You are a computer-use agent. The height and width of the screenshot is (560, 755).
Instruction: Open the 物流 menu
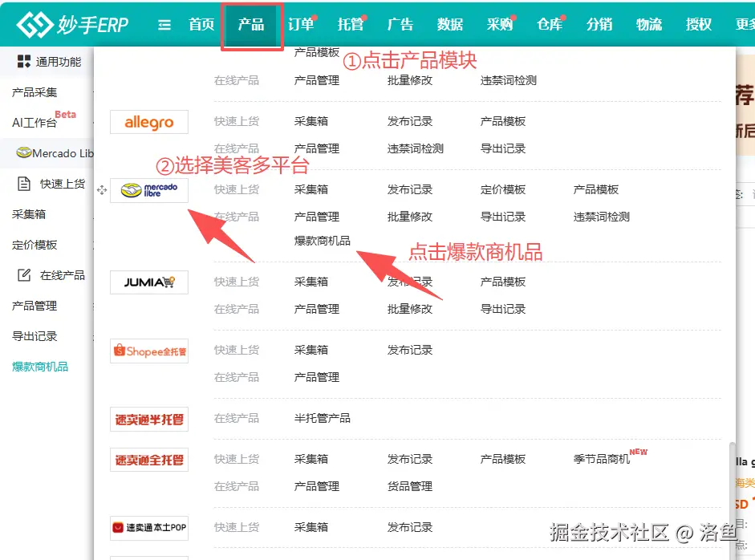[x=648, y=24]
